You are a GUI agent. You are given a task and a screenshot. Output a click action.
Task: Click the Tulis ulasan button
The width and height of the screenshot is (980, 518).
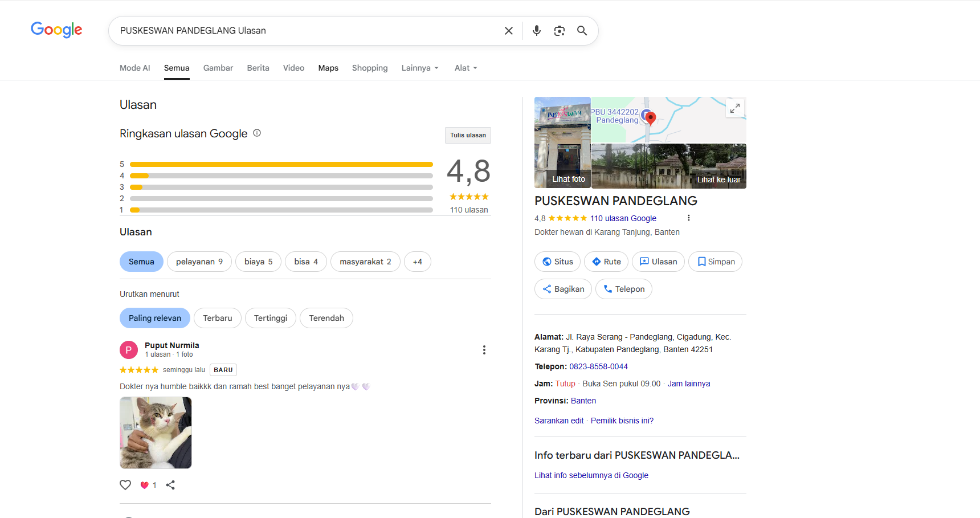tap(467, 135)
